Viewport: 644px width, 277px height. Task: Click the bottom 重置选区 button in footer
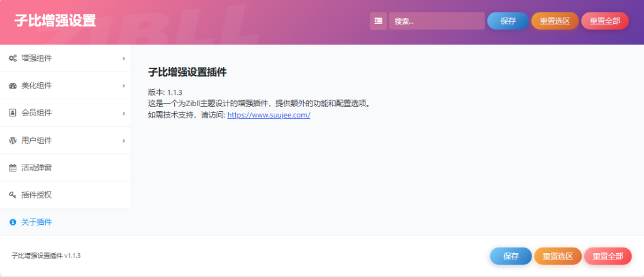coord(558,256)
